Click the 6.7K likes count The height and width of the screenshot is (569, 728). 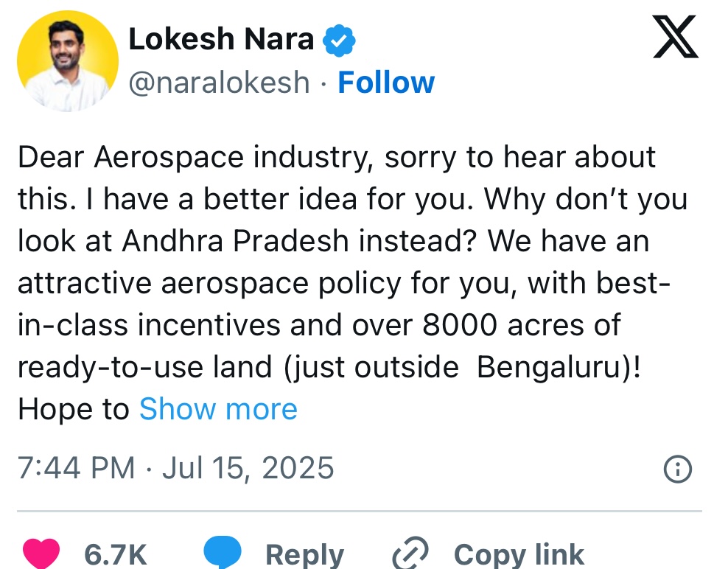click(x=116, y=554)
